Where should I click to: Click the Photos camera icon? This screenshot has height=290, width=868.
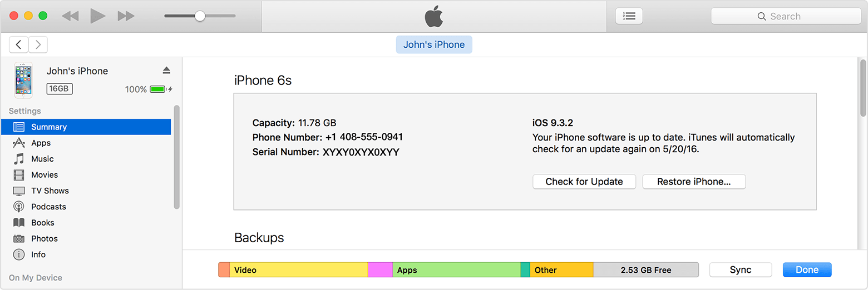click(19, 239)
